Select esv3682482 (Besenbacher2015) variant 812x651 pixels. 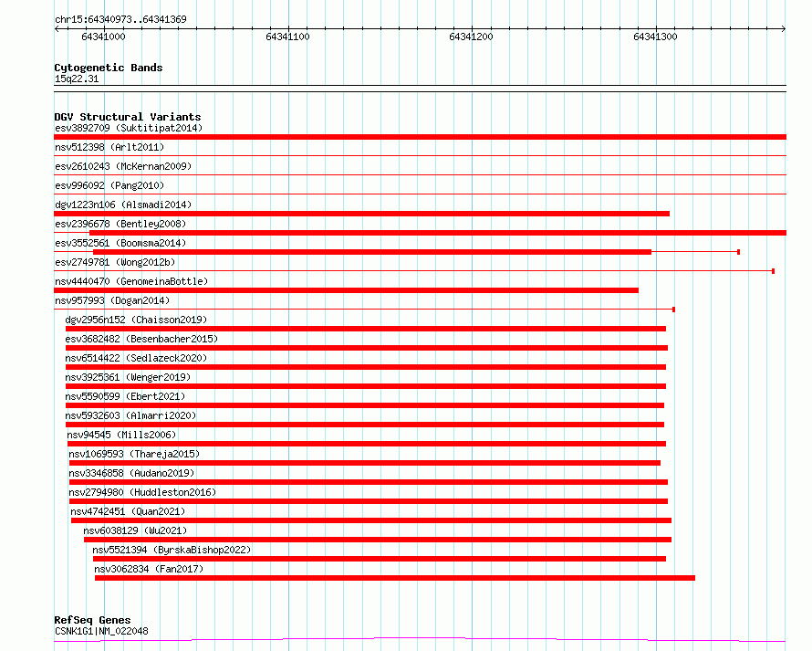[x=141, y=339]
